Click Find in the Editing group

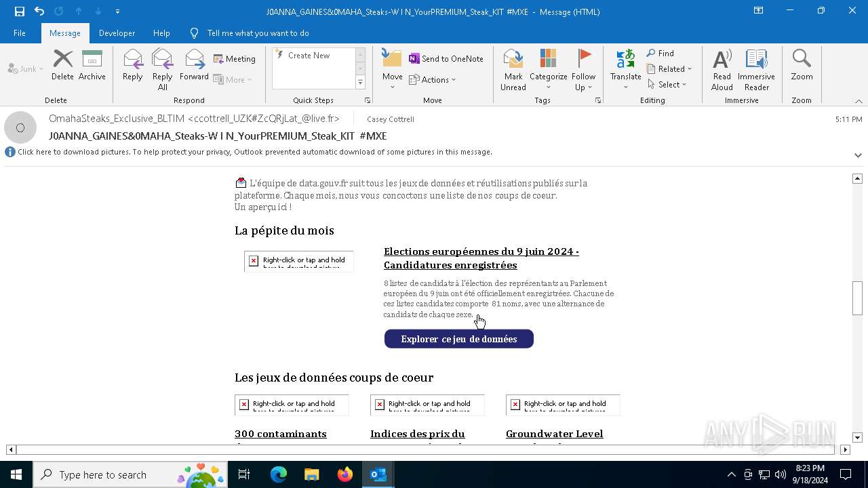click(660, 53)
